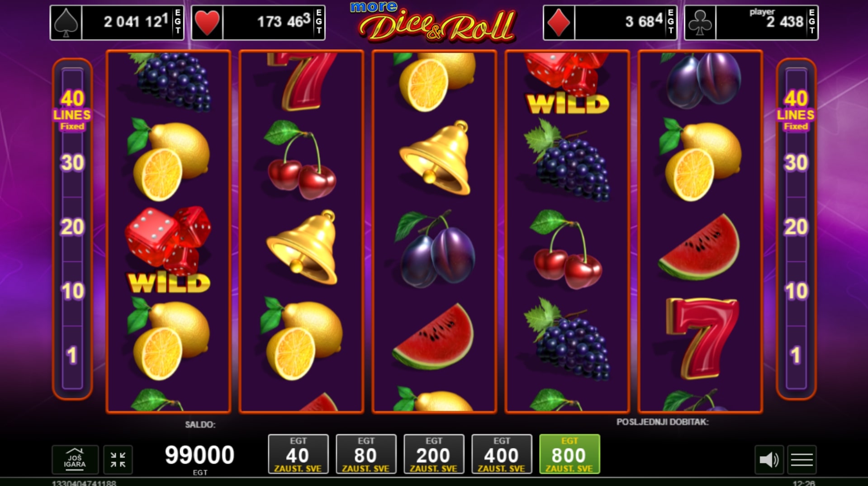Click the 40 Lines Fixed label on the left
The height and width of the screenshot is (486, 868).
click(x=72, y=110)
